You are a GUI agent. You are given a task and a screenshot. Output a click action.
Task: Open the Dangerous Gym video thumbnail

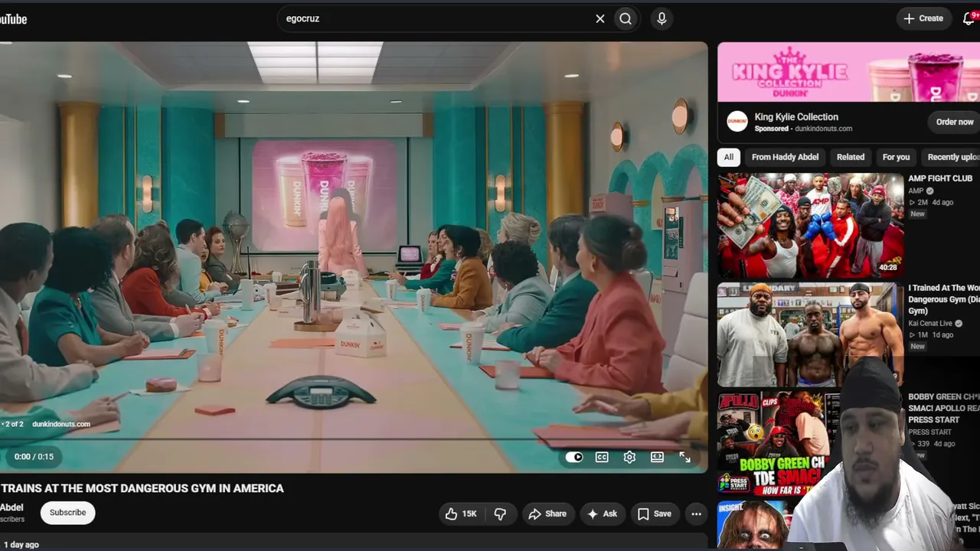[811, 334]
